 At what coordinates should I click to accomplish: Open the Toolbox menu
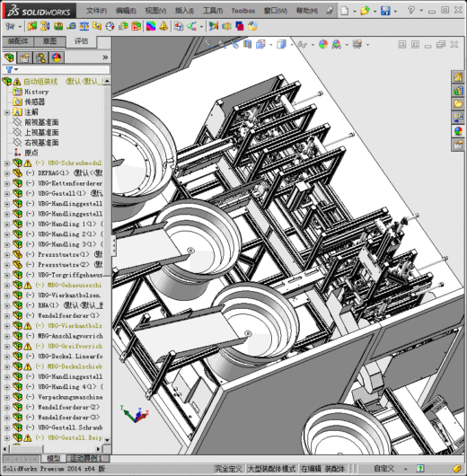[x=243, y=11]
